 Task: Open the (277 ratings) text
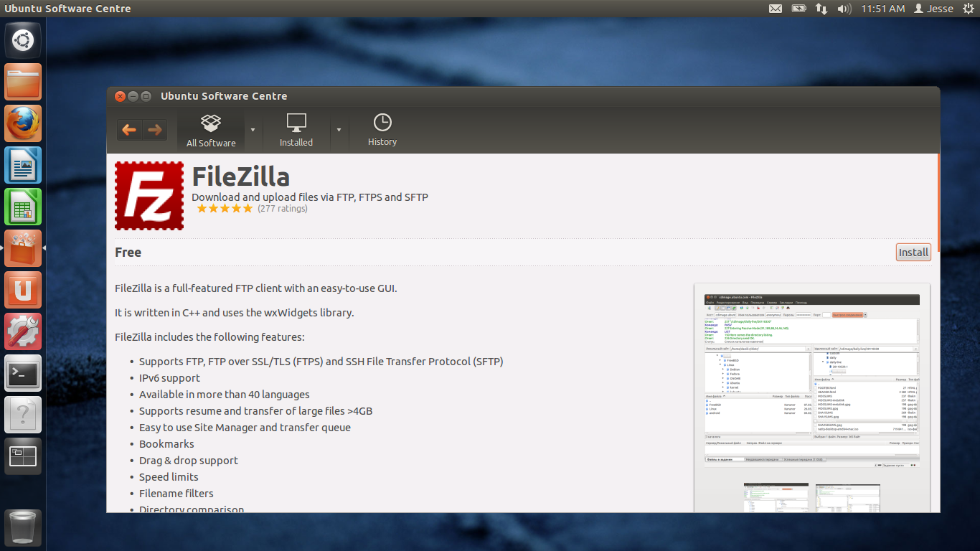pos(283,209)
